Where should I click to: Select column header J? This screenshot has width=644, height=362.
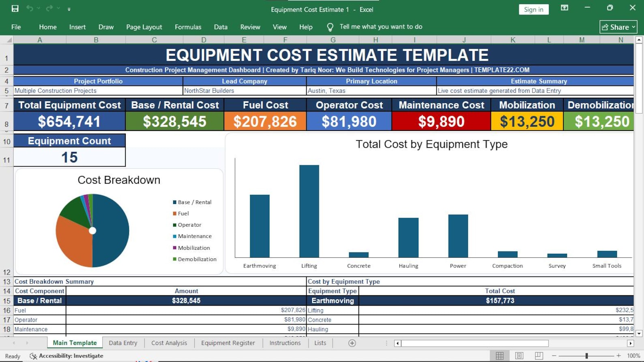464,40
